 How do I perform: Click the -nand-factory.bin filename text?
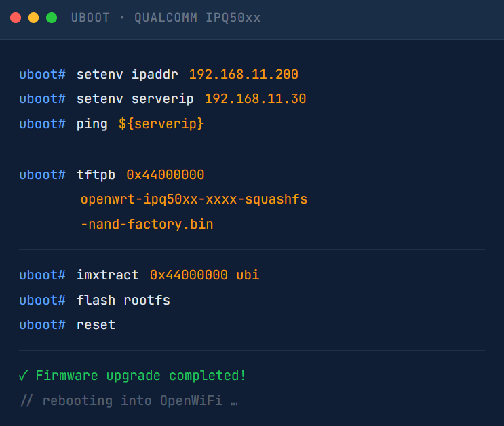[x=147, y=224]
